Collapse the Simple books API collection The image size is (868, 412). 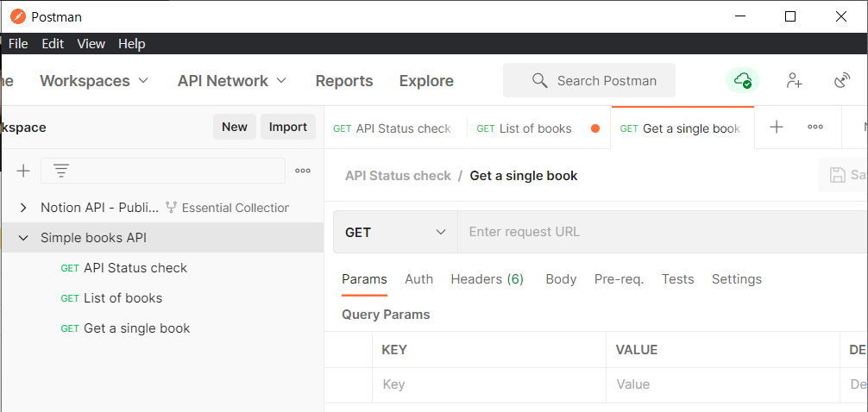[x=23, y=238]
